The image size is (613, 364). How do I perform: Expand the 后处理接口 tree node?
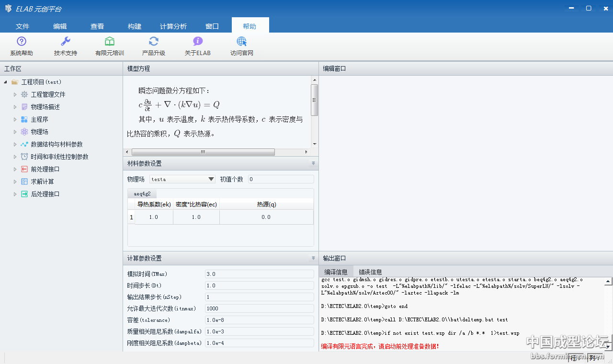pos(15,194)
